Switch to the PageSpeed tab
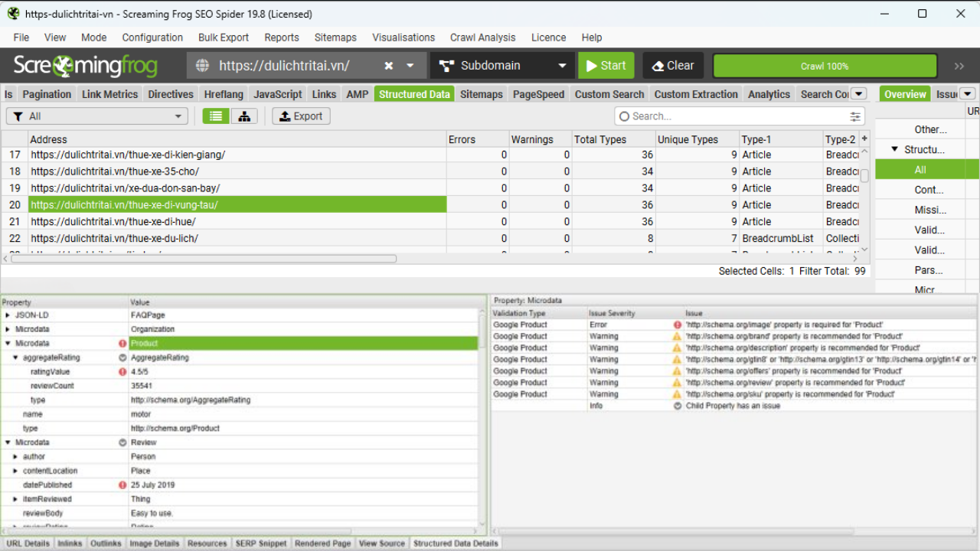This screenshot has width=980, height=551. pos(537,94)
